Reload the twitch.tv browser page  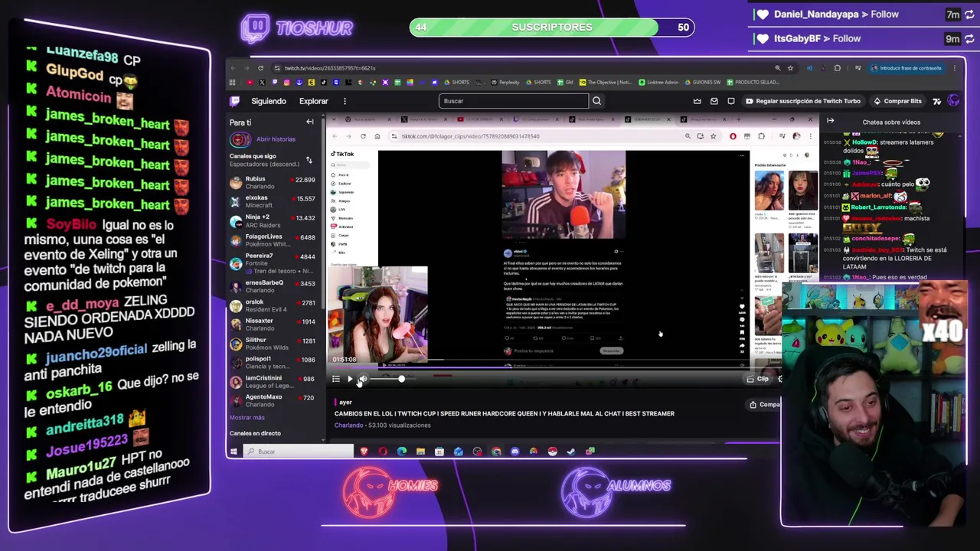tap(260, 68)
